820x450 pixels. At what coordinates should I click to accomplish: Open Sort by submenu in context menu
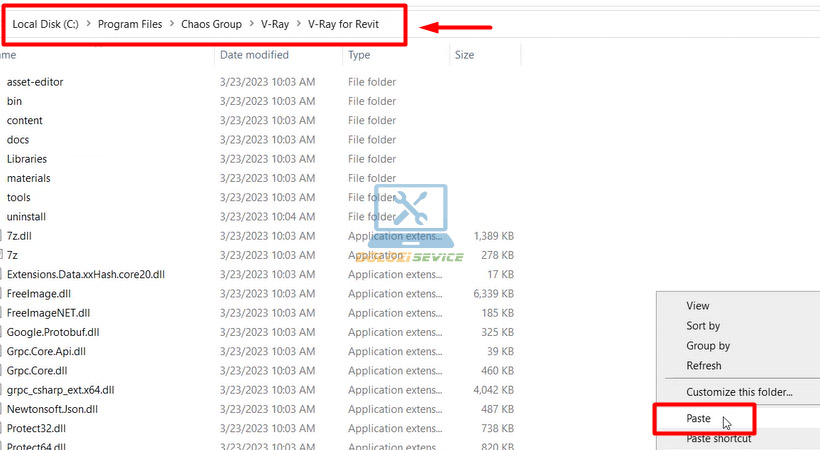[703, 326]
